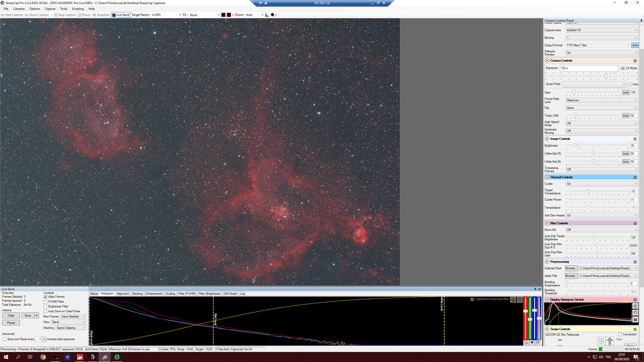Enable the Brightness Filter checkbox
This screenshot has width=644, height=362.
point(45,307)
